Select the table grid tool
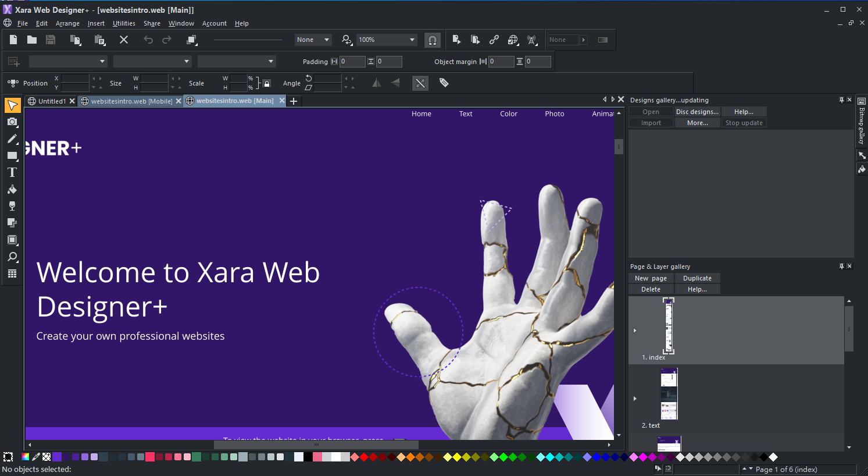 click(x=12, y=273)
